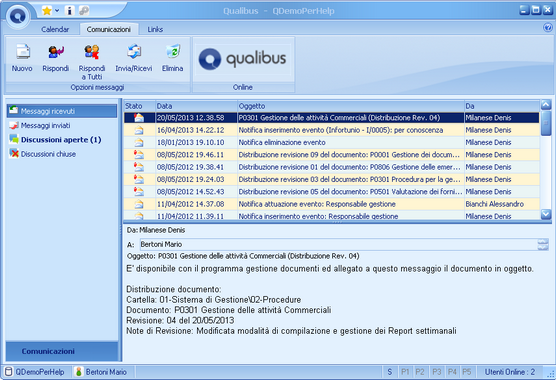Click flagged envelope of 08/05/2012 19.46.11

[x=139, y=155]
